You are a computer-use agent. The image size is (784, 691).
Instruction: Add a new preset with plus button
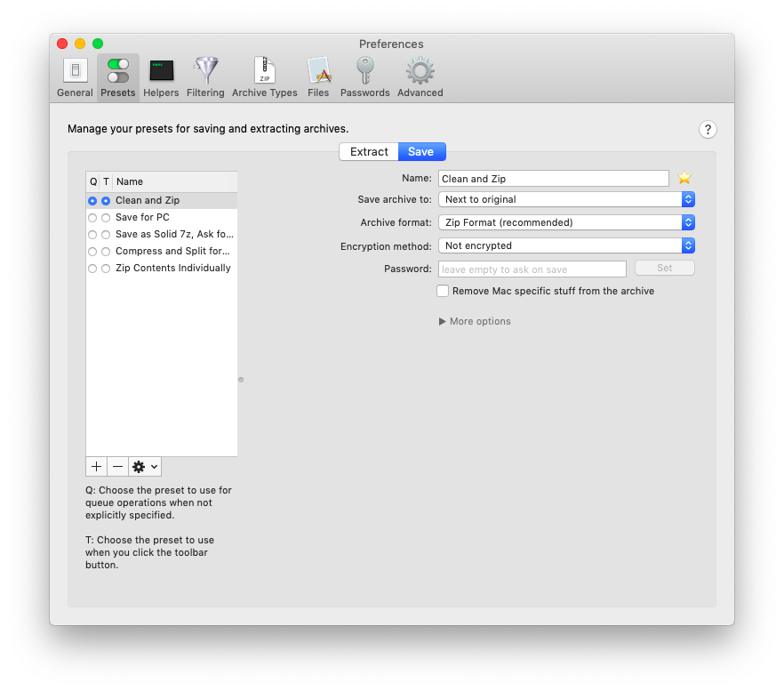pyautogui.click(x=97, y=467)
